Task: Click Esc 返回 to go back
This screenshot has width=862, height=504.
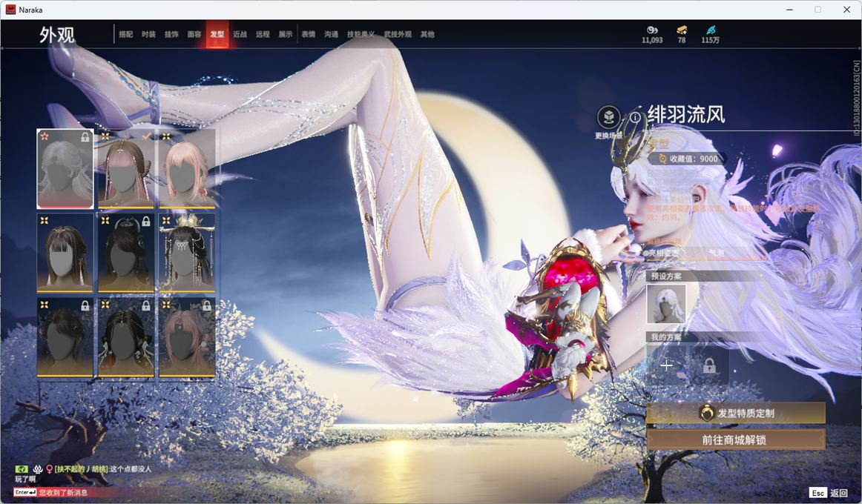Action: [x=829, y=493]
